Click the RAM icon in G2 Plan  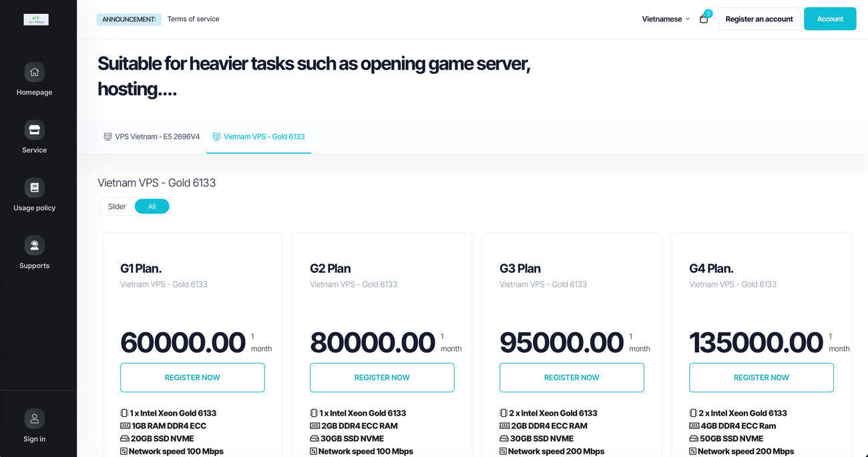(314, 426)
